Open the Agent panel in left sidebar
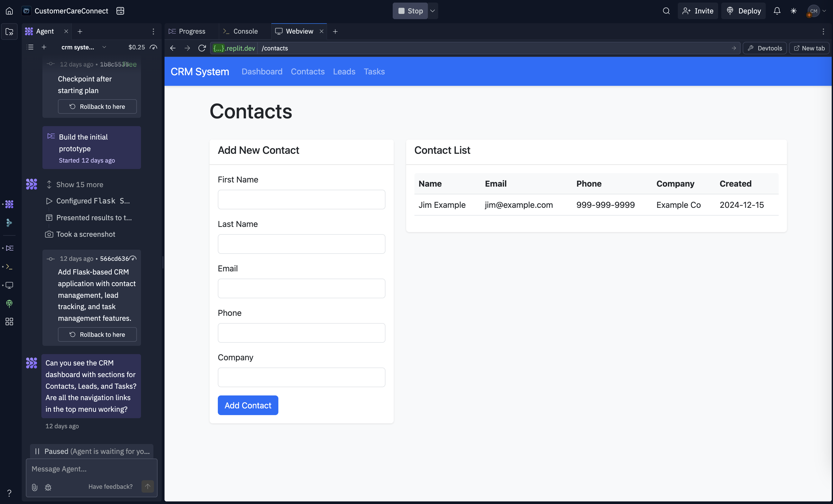 [9, 204]
